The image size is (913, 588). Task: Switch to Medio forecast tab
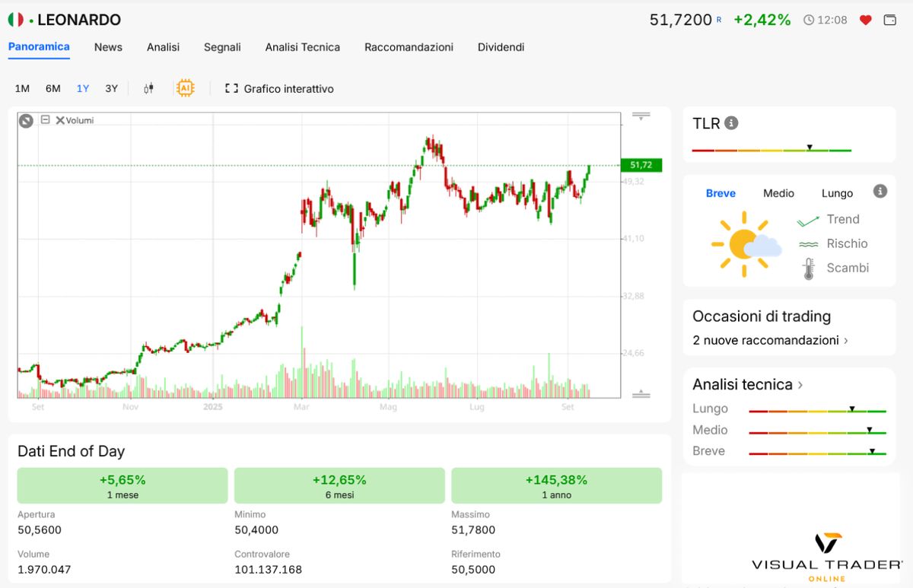pos(778,193)
